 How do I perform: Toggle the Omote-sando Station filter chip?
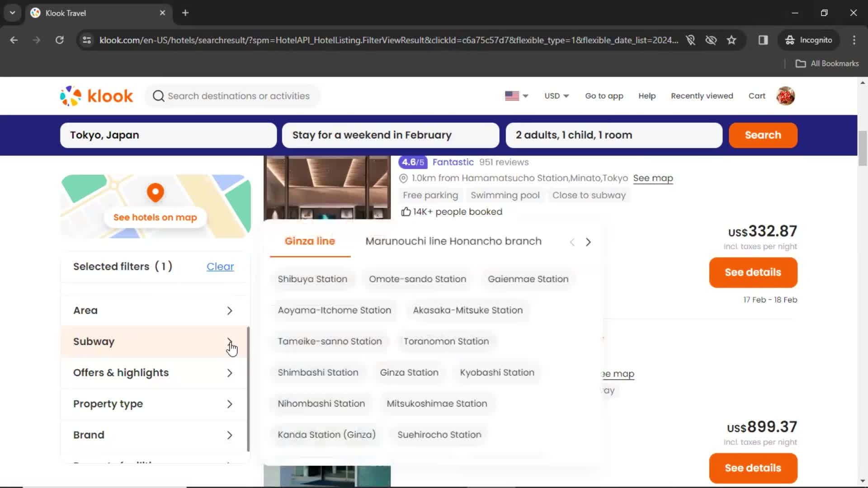coord(417,279)
